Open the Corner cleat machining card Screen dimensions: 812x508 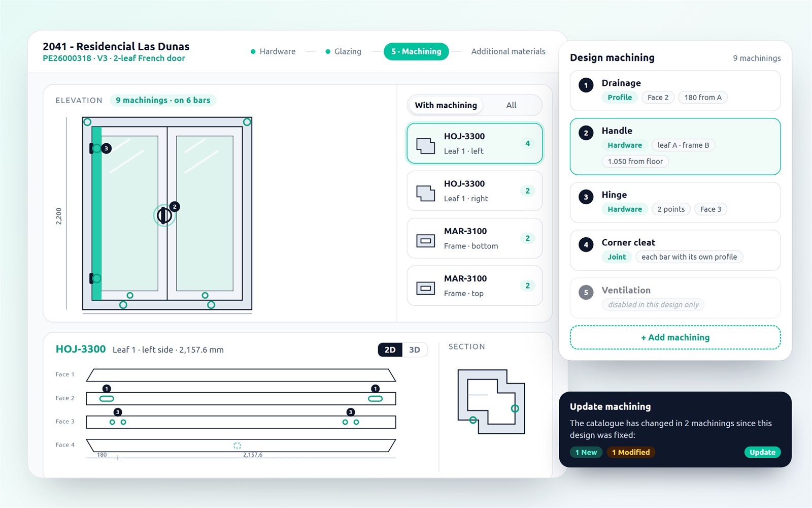pyautogui.click(x=675, y=250)
